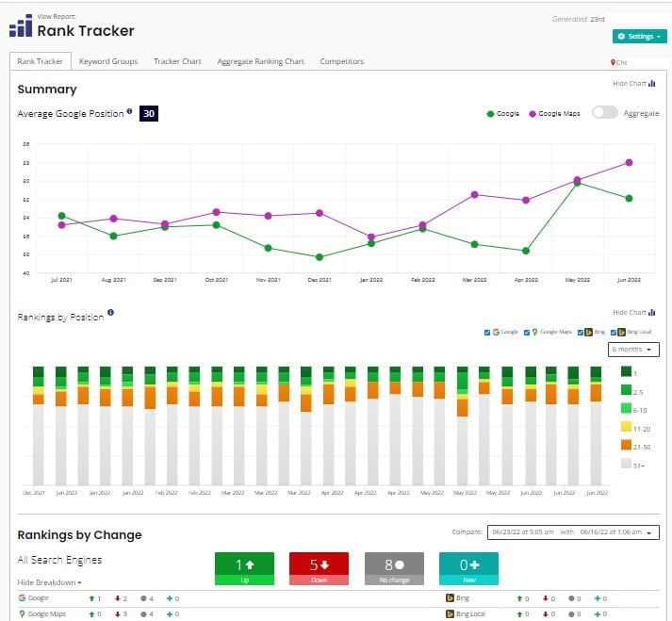Hide the Rankings by Position chart

click(634, 312)
